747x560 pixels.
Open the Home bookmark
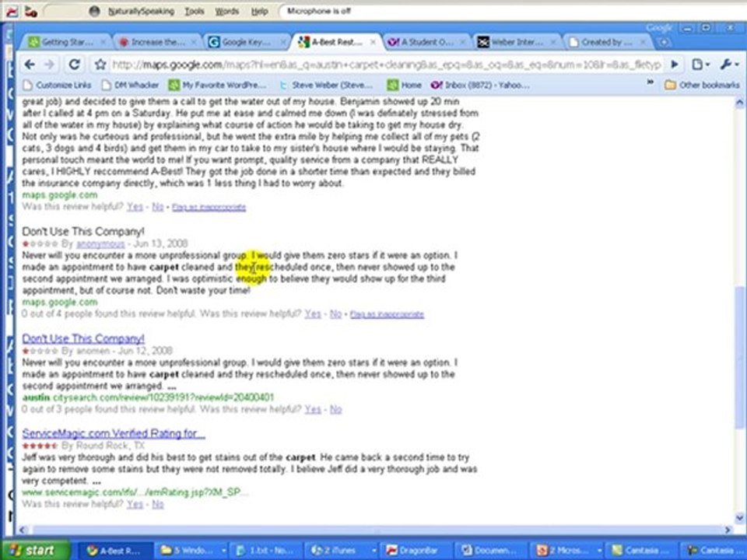tap(405, 86)
